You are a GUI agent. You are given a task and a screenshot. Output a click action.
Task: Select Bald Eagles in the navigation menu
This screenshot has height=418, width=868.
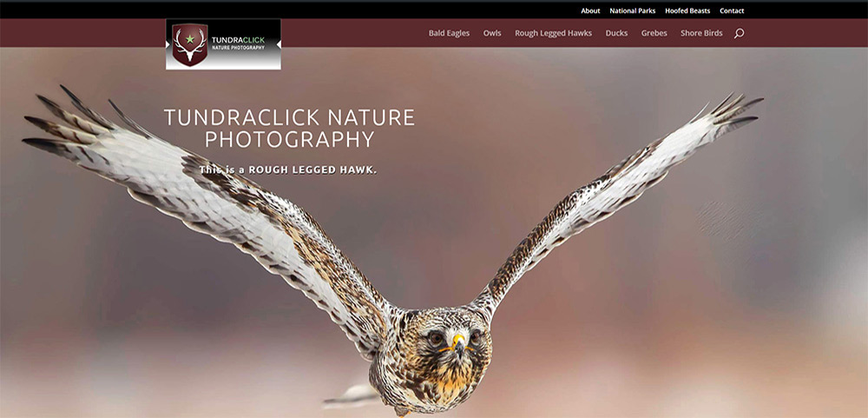click(449, 33)
